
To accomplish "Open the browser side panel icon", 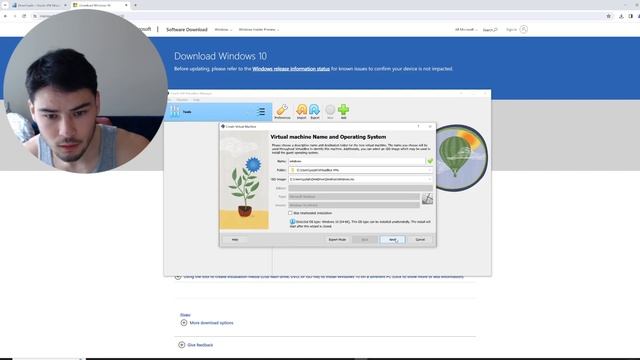I will pos(631,16).
